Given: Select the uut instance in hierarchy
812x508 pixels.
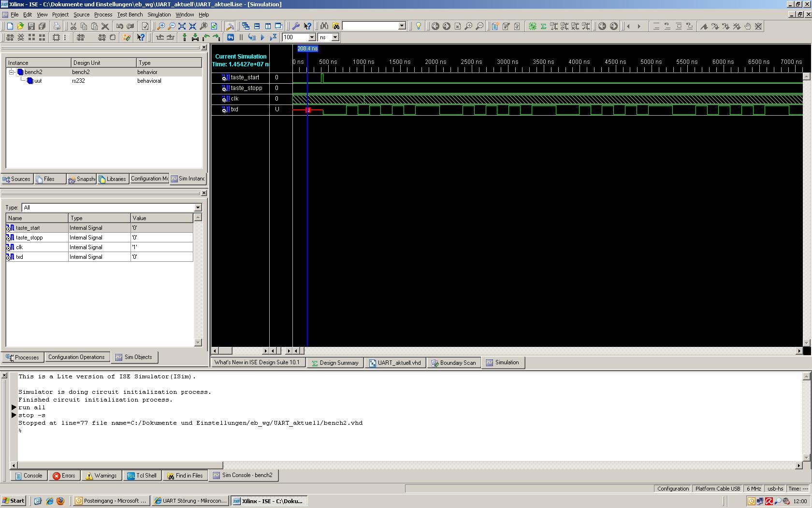Looking at the screenshot, I should coord(38,81).
